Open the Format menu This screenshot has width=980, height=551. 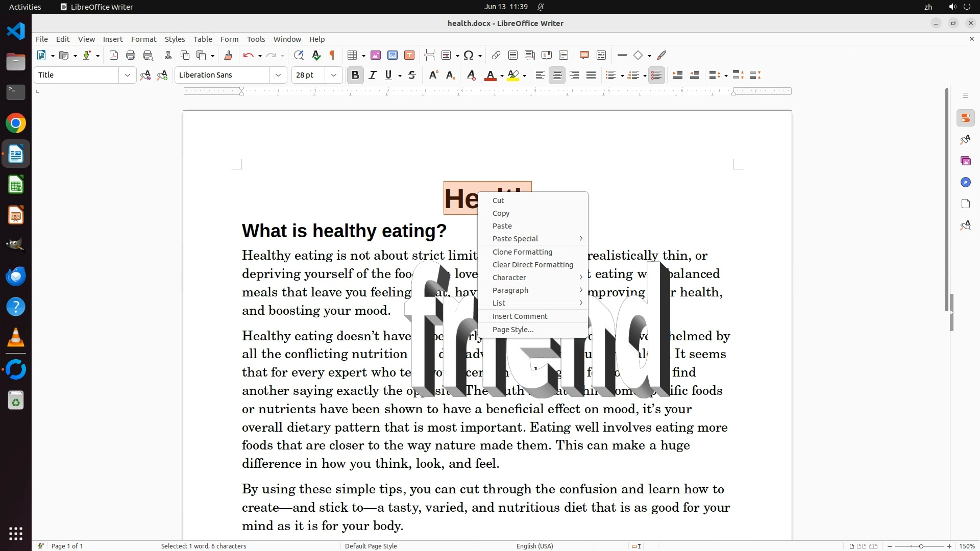(x=143, y=39)
